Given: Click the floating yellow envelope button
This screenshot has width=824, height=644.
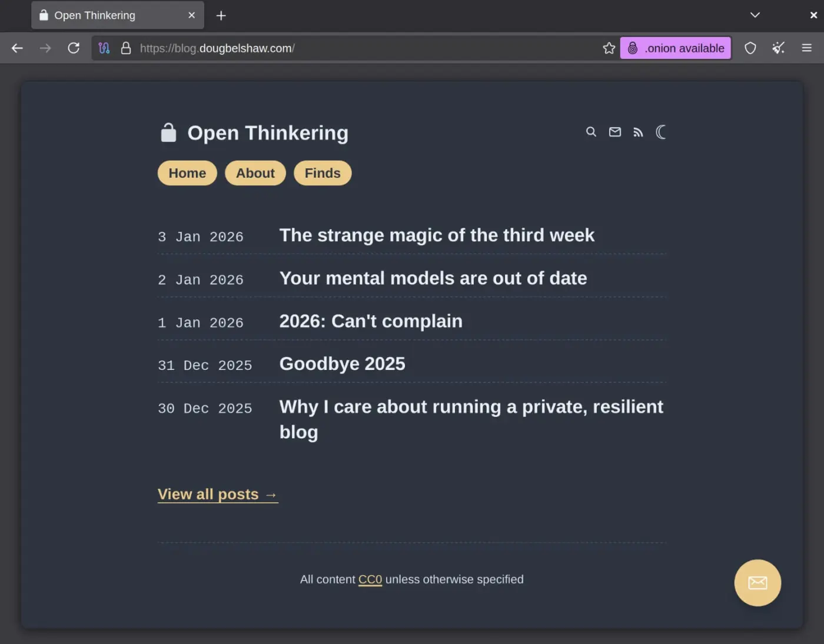Looking at the screenshot, I should pyautogui.click(x=757, y=583).
